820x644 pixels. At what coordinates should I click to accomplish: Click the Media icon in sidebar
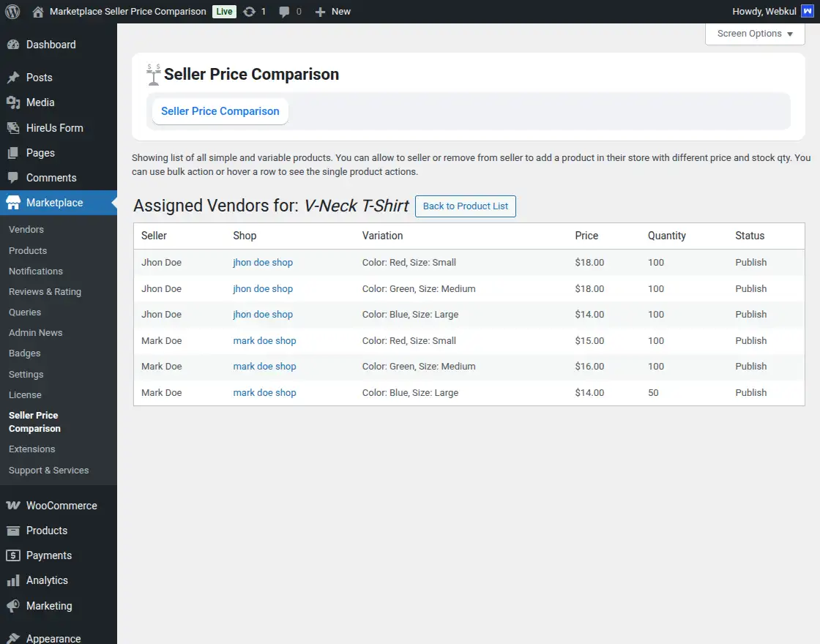coord(13,102)
